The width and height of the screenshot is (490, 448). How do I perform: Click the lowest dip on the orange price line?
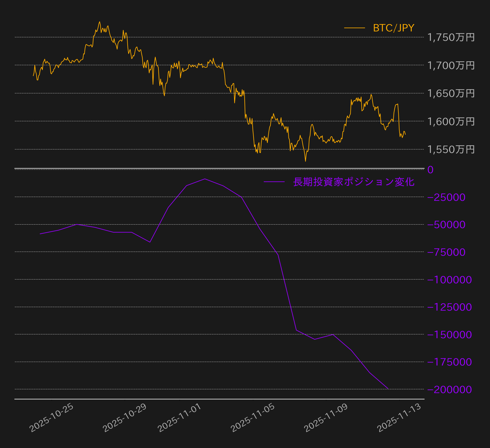pyautogui.click(x=306, y=161)
